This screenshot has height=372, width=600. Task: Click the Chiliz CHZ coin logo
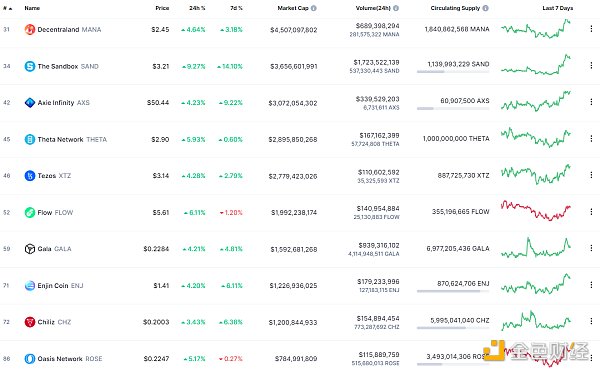[30, 322]
